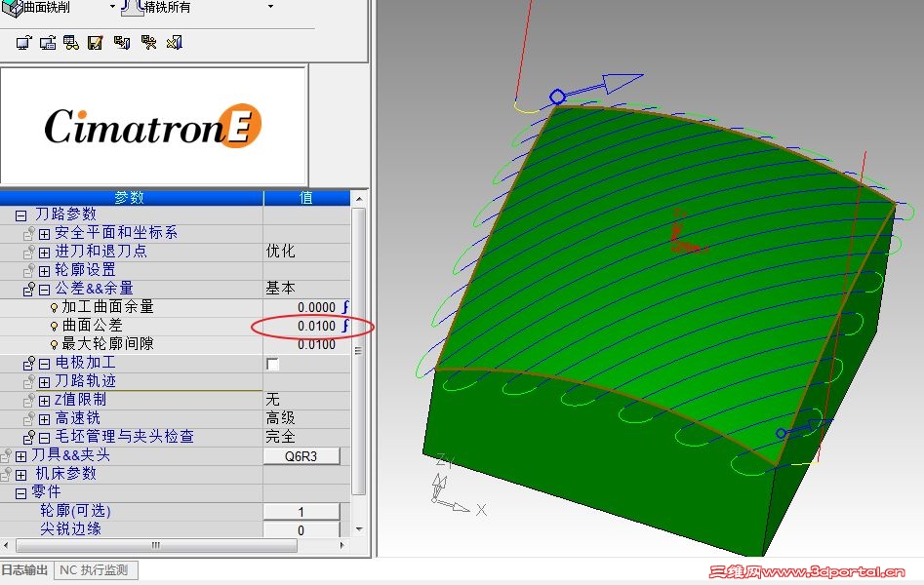
Task: Click the table-with-scissors icon
Action: pyautogui.click(x=148, y=43)
